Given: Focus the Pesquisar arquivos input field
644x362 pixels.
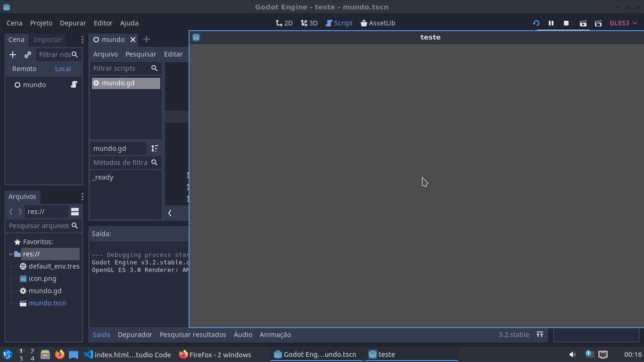Looking at the screenshot, I should pyautogui.click(x=43, y=226).
